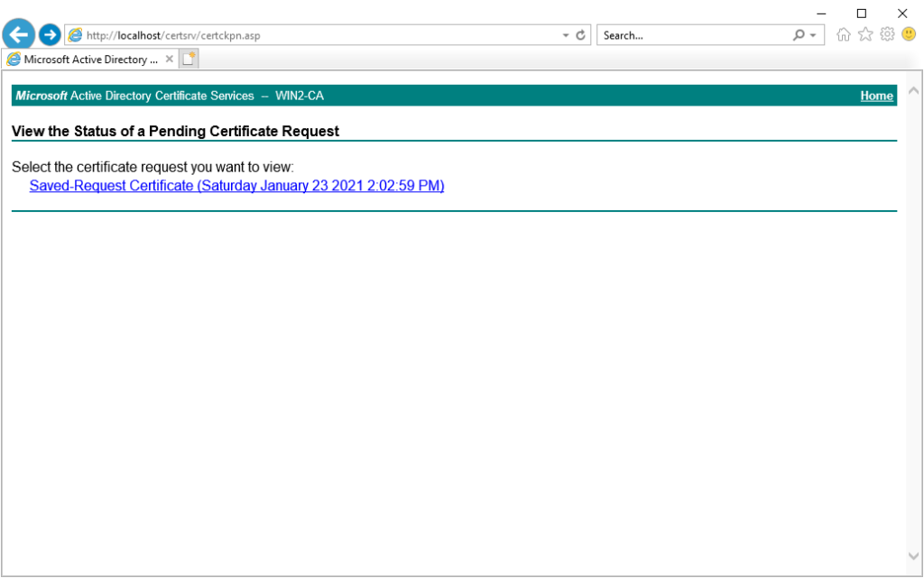Click the scrollbar up arrow
The height and width of the screenshot is (578, 924).
(912, 90)
